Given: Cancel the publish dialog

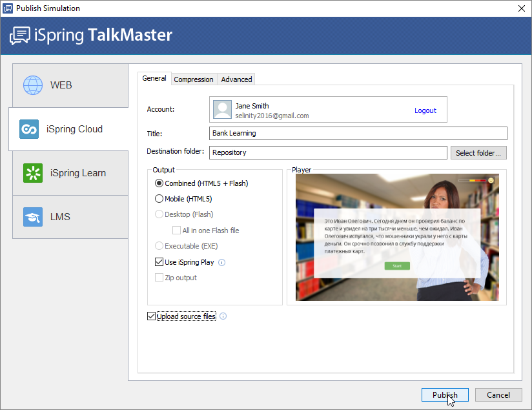Looking at the screenshot, I should pos(498,395).
